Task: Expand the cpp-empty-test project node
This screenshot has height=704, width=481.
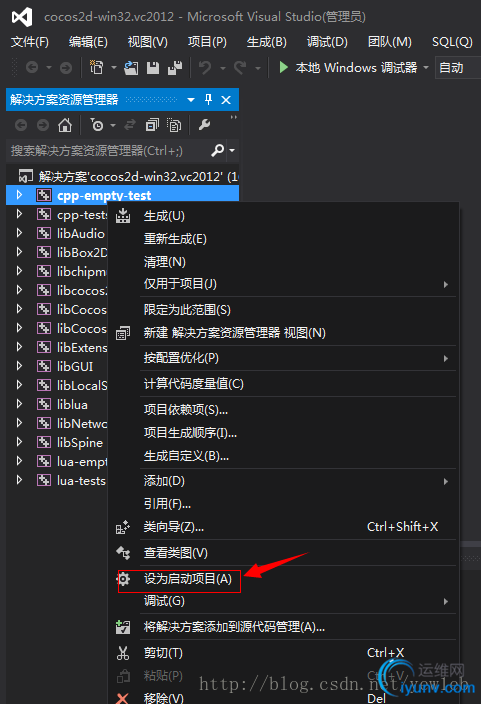Action: (x=19, y=195)
